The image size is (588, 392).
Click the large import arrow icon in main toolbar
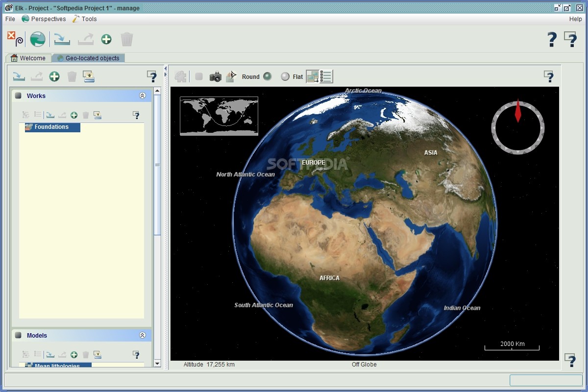tap(62, 39)
